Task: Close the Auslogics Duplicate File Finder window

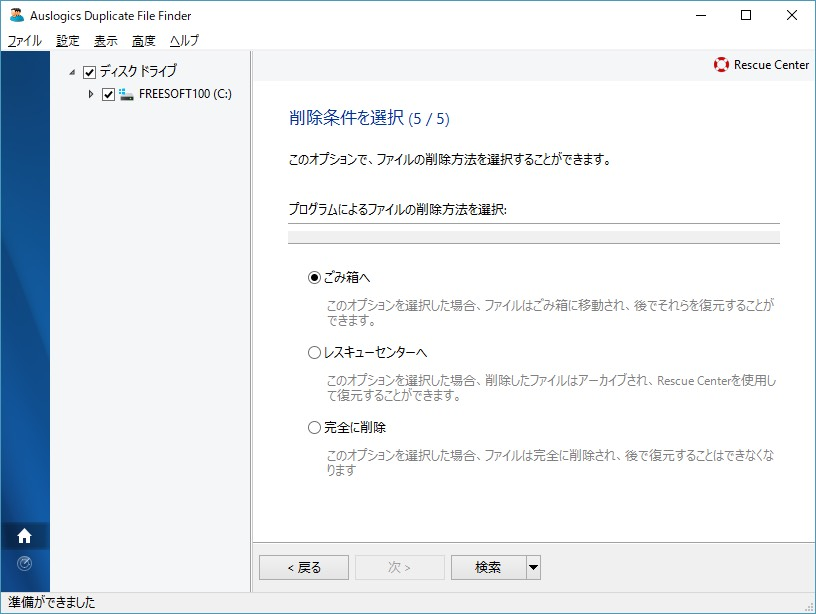Action: pos(792,15)
